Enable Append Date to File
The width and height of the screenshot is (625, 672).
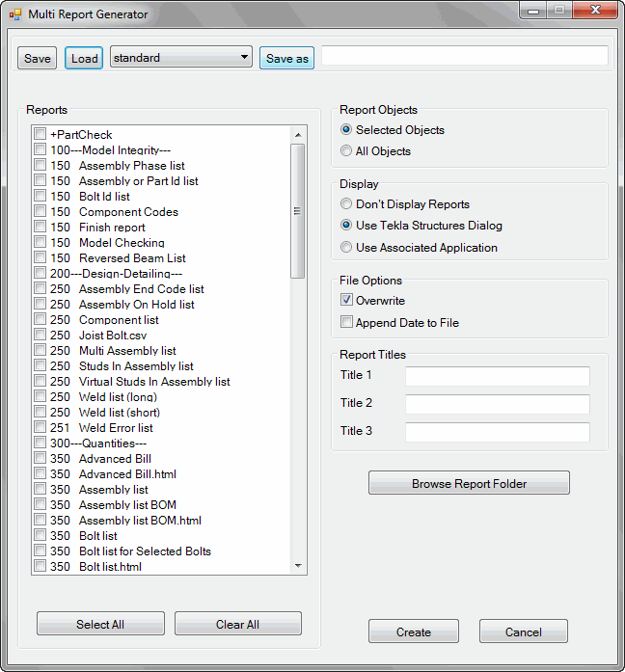(x=346, y=321)
